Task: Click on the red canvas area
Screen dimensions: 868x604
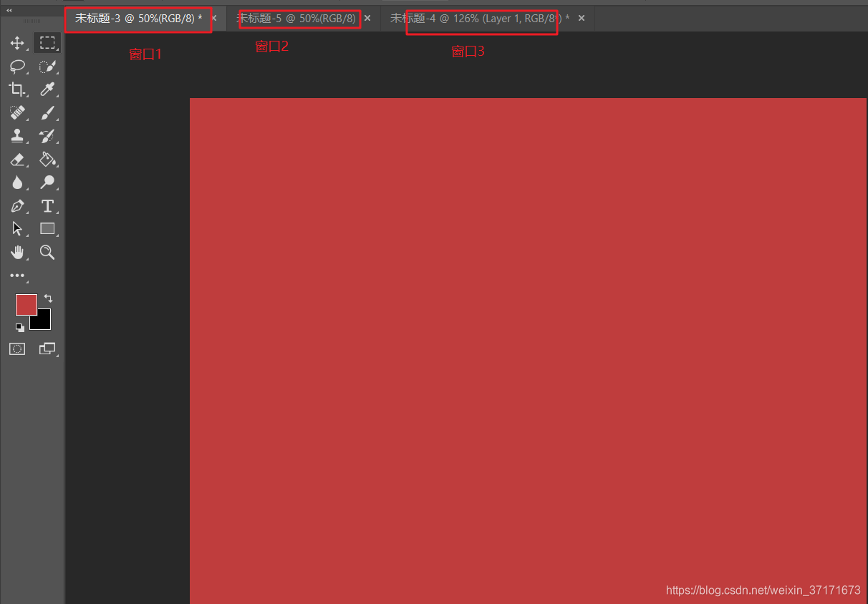Action: (x=528, y=351)
